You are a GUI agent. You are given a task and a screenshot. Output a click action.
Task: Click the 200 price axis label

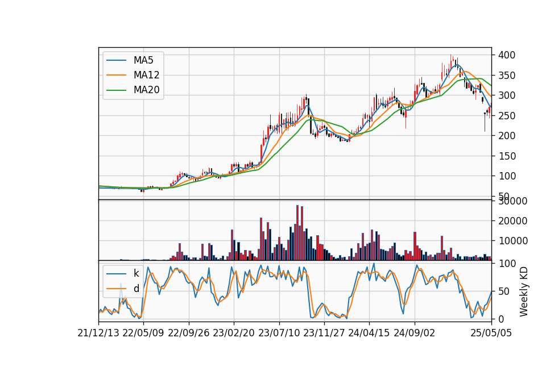(507, 136)
